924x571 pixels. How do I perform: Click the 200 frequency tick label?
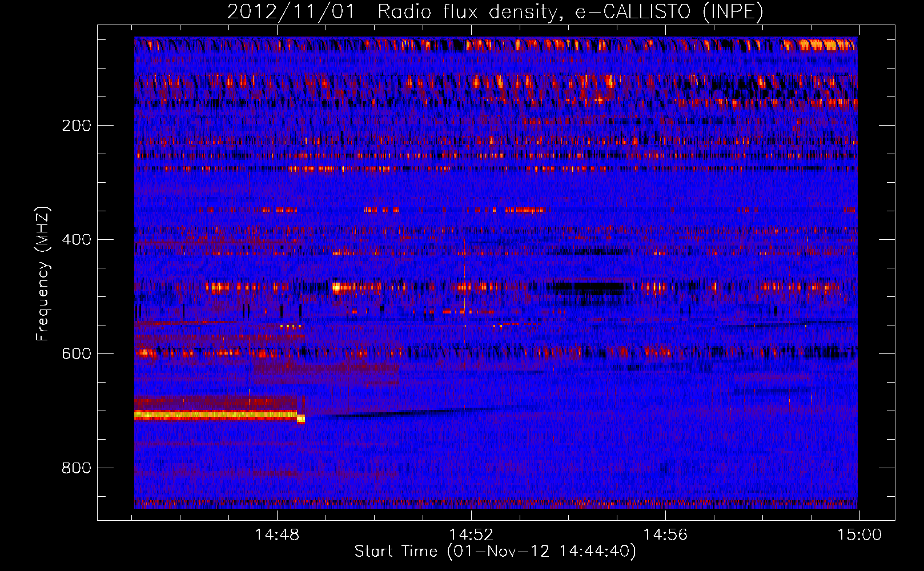(77, 126)
